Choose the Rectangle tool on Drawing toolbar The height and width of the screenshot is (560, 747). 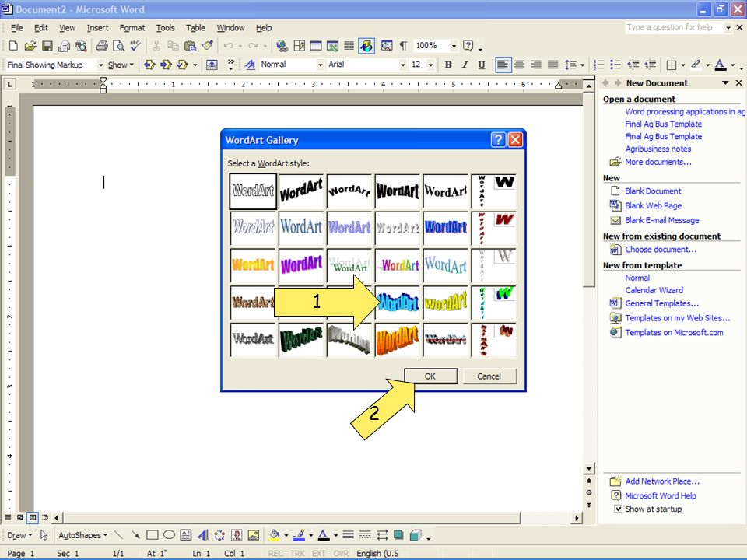[153, 535]
